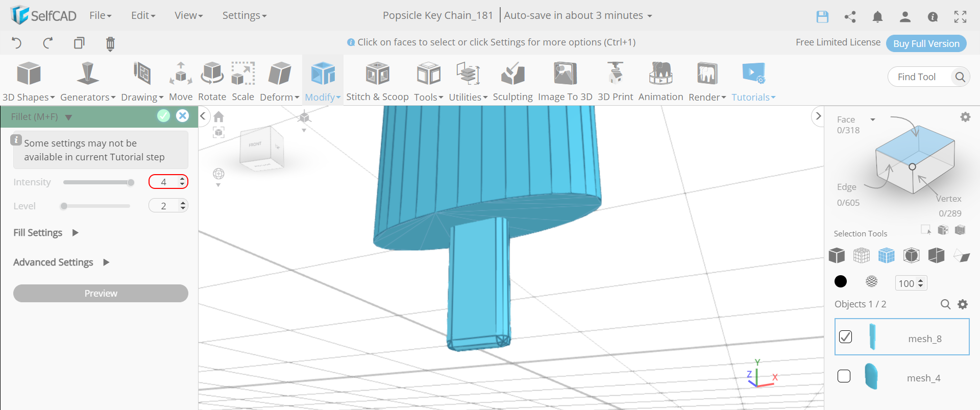The image size is (980, 410).
Task: Open the user account icon
Action: click(905, 17)
